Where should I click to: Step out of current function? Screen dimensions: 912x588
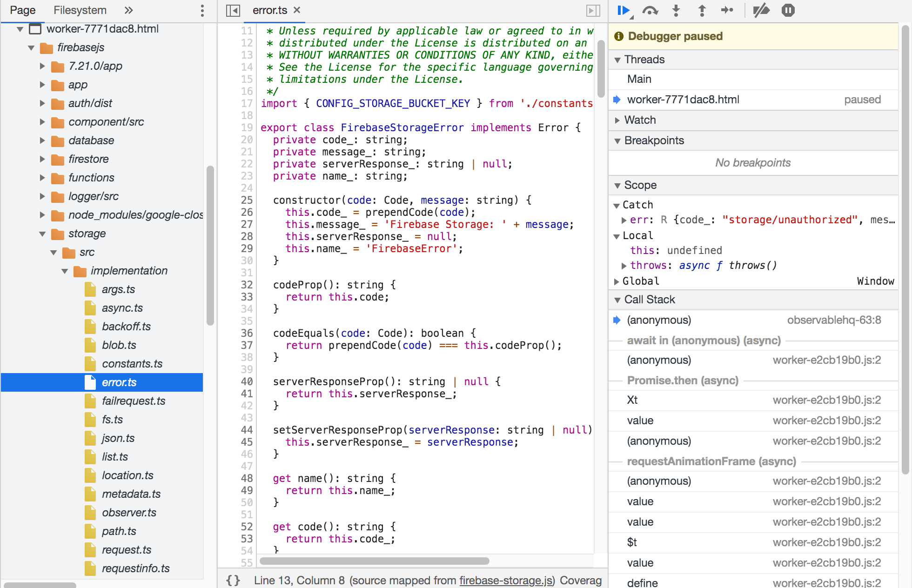point(702,10)
